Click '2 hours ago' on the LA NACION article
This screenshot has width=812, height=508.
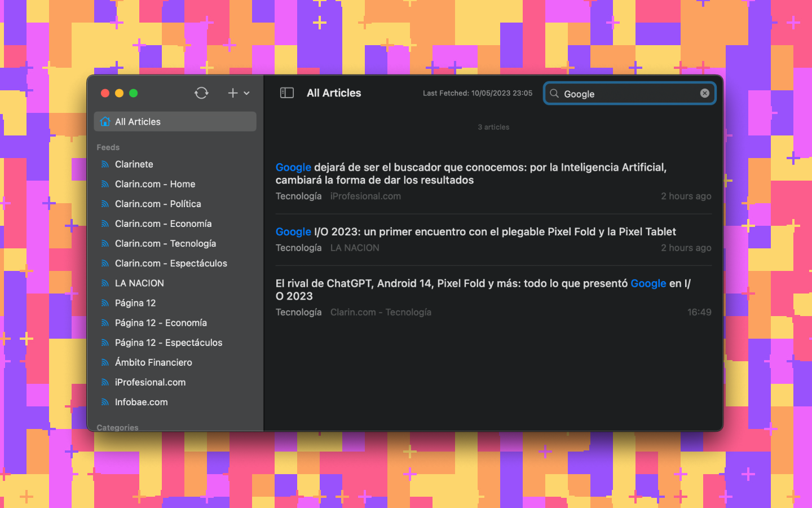coord(686,248)
